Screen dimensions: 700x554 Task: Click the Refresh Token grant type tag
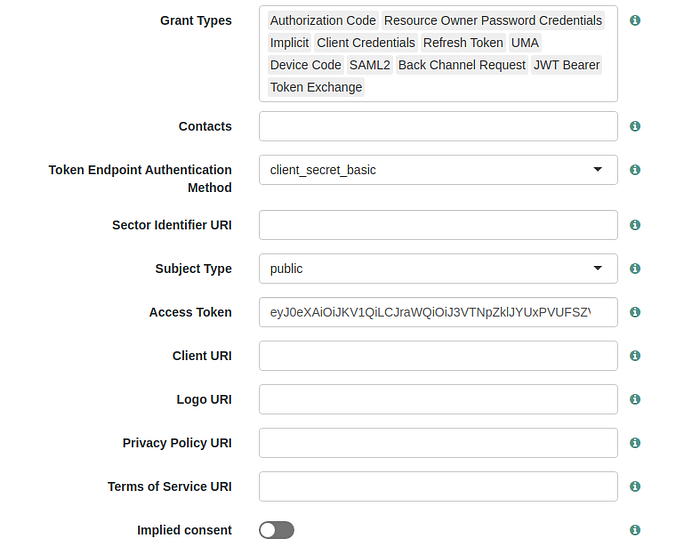[463, 43]
